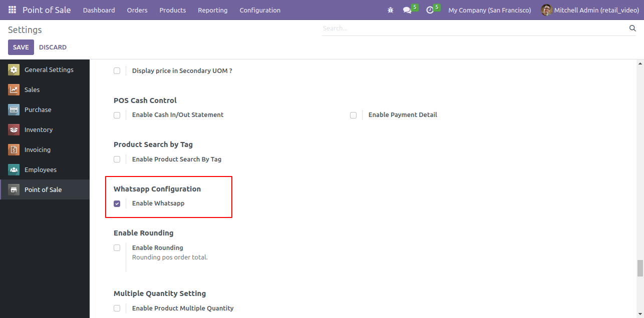Disable the Enable Whatsapp checkbox

(117, 203)
